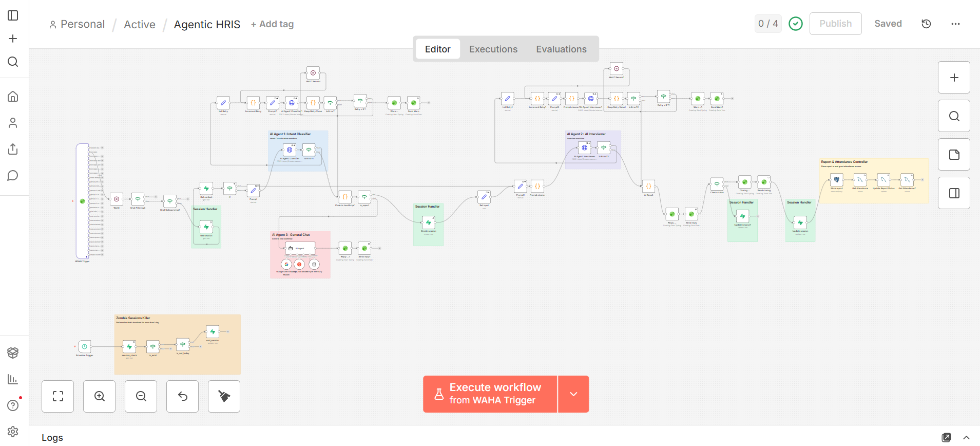Fit the workflow view to screen
This screenshot has width=980, height=446.
point(58,396)
